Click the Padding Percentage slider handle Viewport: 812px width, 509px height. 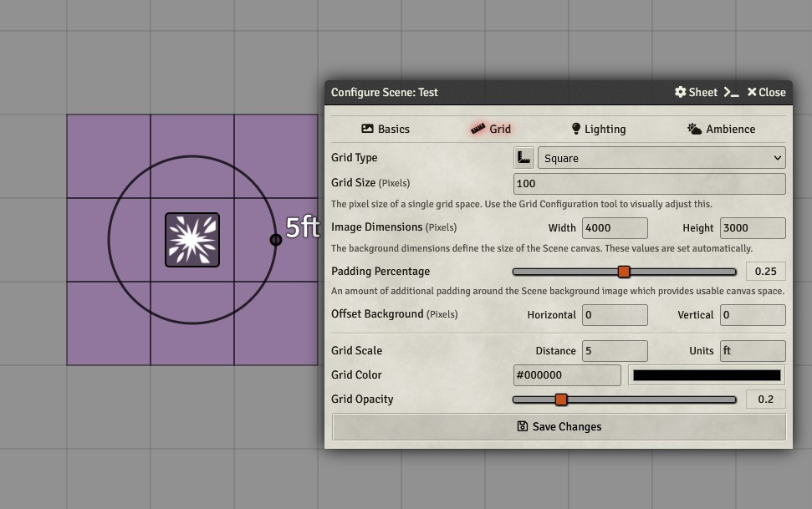624,272
